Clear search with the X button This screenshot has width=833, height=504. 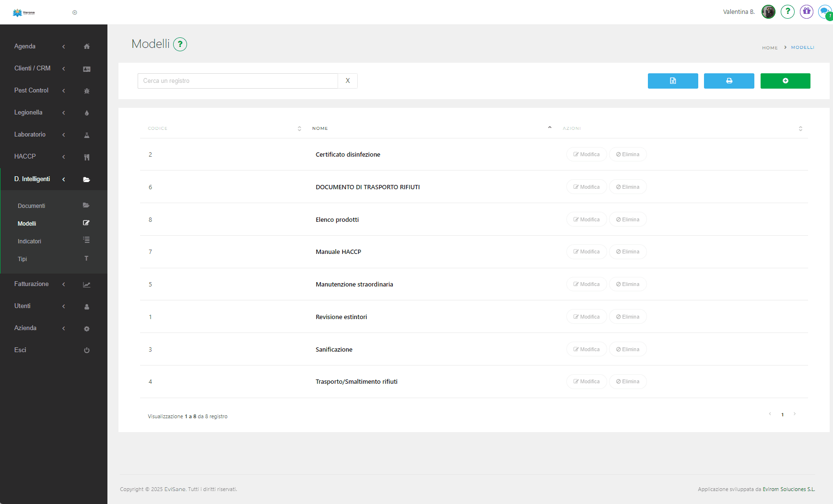[348, 81]
